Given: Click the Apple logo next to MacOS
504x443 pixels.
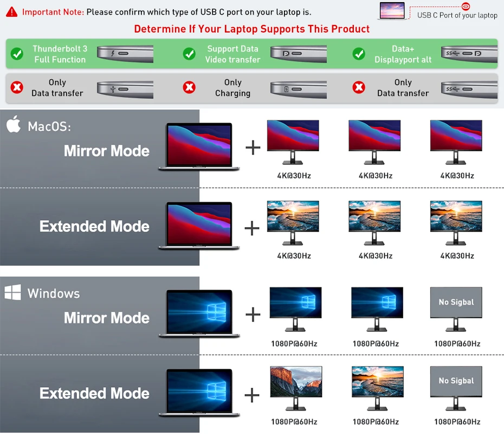Looking at the screenshot, I should click(14, 125).
